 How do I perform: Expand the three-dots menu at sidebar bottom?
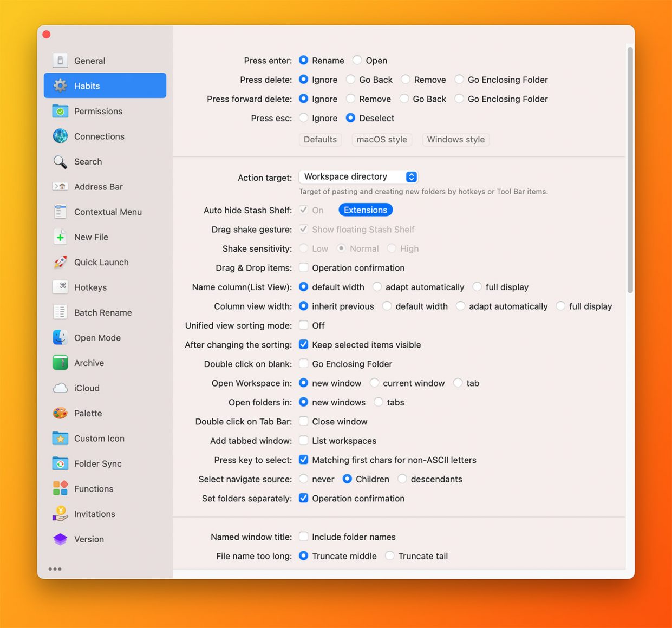pos(55,569)
